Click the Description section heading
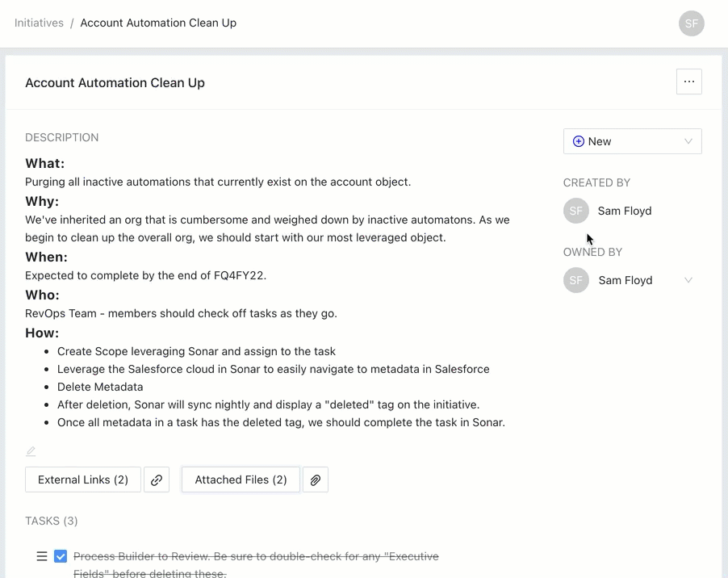The width and height of the screenshot is (728, 578). 62,137
